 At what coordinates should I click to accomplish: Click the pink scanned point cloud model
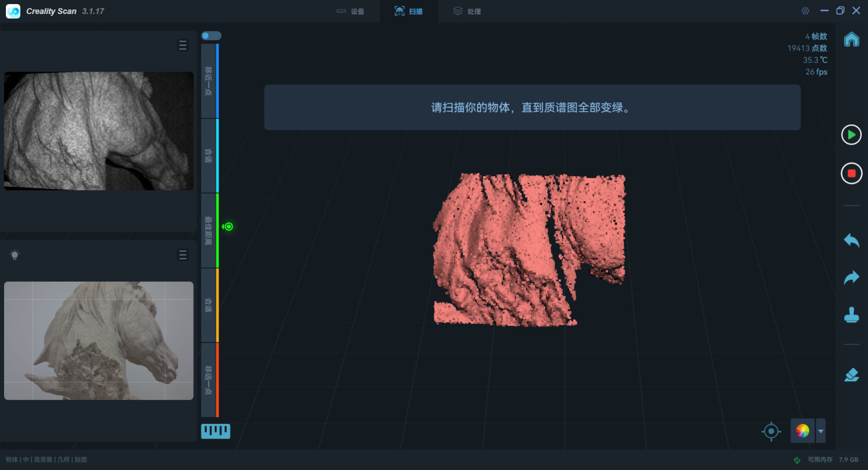(528, 250)
